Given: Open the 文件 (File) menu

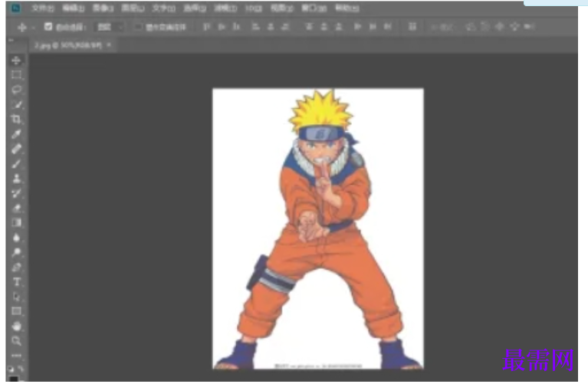Looking at the screenshot, I should click(42, 8).
